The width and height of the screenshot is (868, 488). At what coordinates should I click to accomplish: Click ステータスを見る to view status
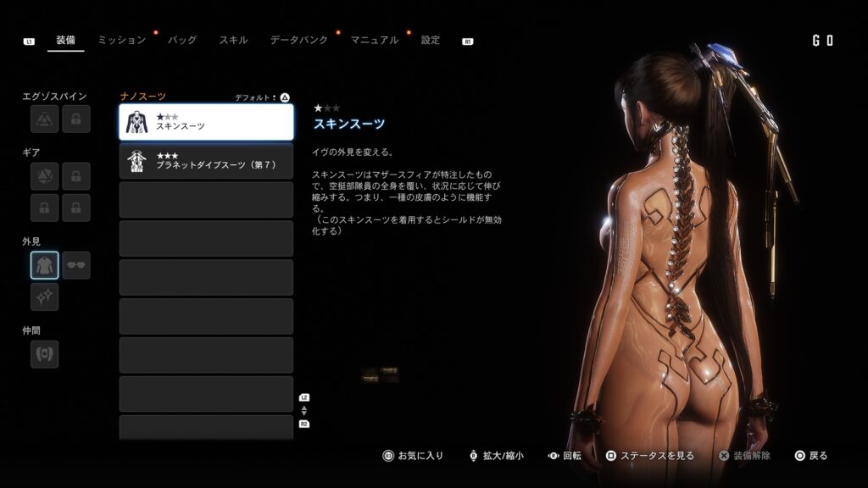click(x=650, y=455)
